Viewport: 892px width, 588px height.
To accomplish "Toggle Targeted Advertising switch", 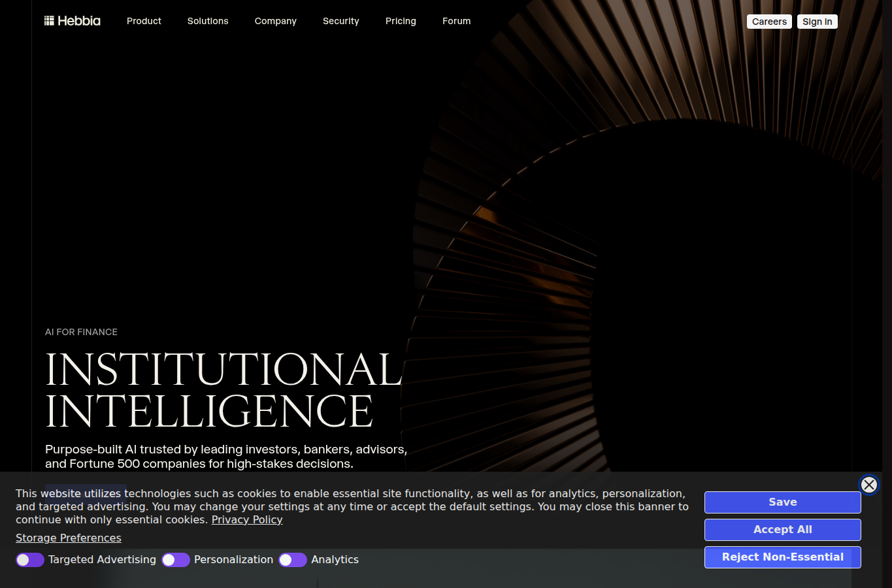I will 30,560.
